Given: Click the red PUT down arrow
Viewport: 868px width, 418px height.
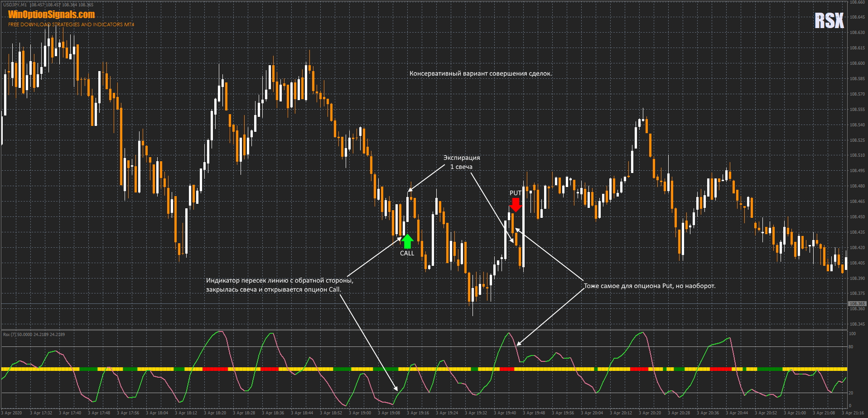Looking at the screenshot, I should pyautogui.click(x=516, y=205).
